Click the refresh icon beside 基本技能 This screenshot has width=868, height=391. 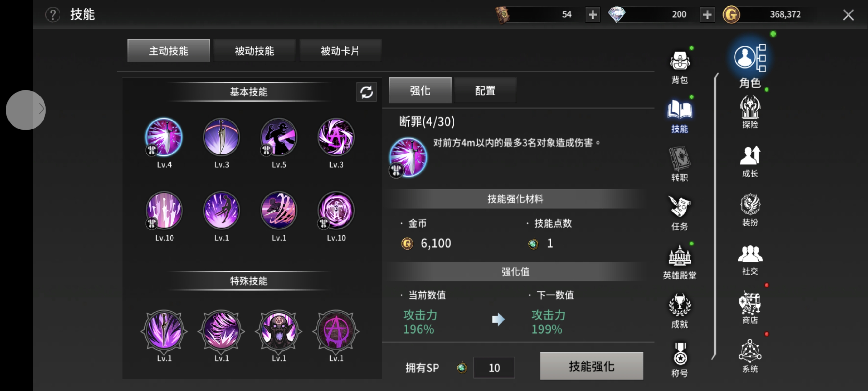pos(366,92)
